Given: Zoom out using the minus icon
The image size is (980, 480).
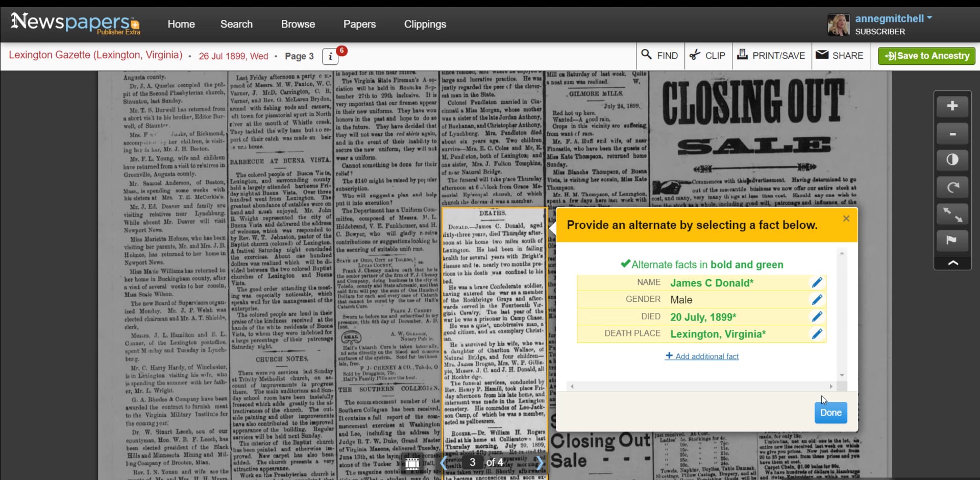Looking at the screenshot, I should pyautogui.click(x=952, y=134).
